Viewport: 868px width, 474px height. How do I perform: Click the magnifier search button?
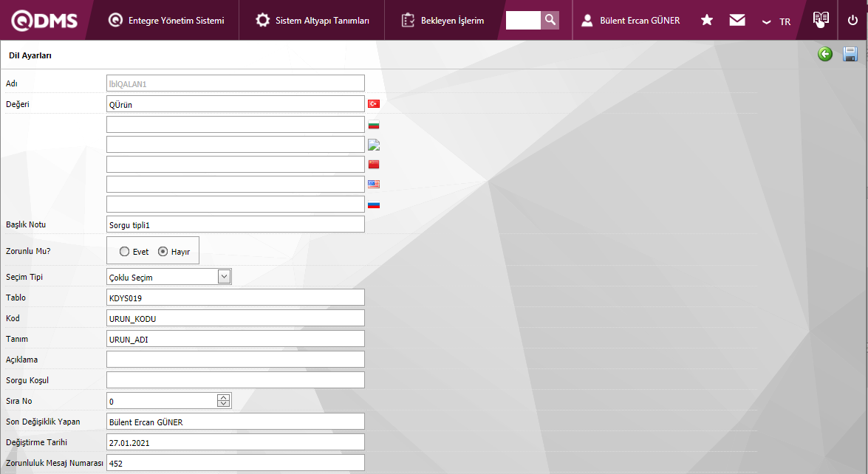[550, 20]
